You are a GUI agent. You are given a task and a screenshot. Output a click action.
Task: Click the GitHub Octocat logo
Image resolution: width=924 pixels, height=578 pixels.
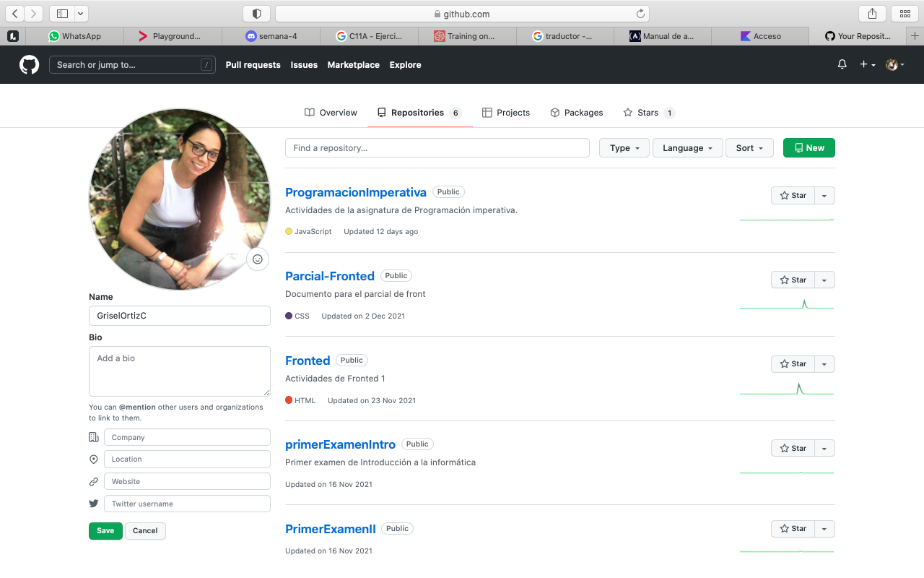29,65
